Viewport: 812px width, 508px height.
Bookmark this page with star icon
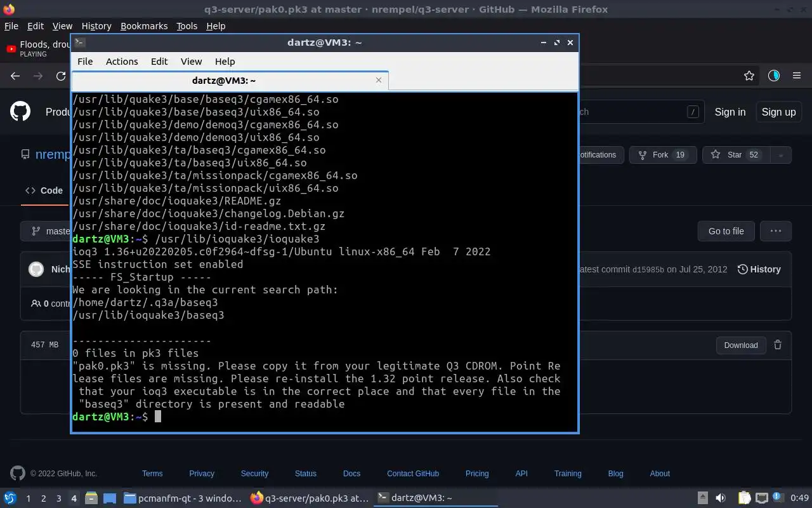point(749,76)
